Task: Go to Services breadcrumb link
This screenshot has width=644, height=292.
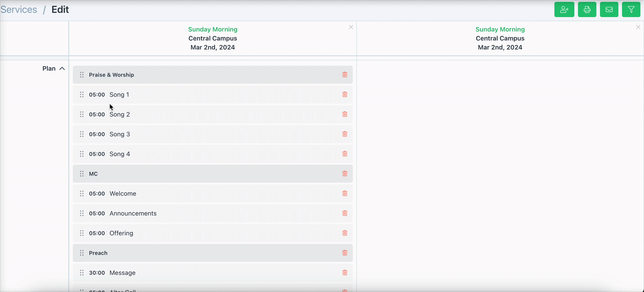Action: coord(18,9)
